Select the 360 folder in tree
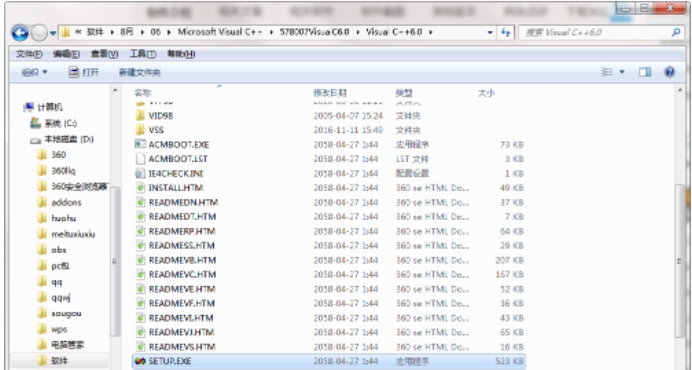The image size is (692, 370). [52, 155]
